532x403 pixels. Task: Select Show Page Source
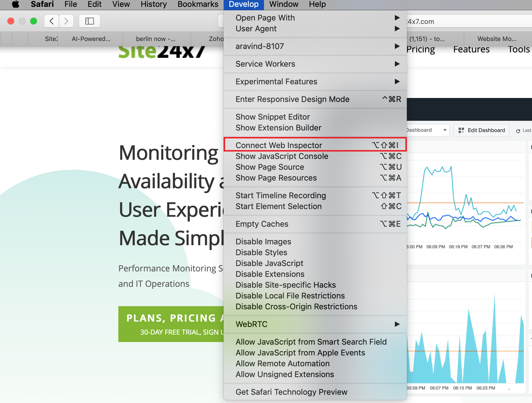(315, 167)
